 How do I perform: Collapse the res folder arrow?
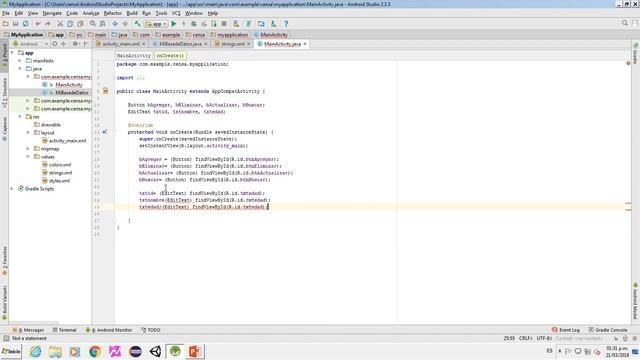(x=20, y=117)
